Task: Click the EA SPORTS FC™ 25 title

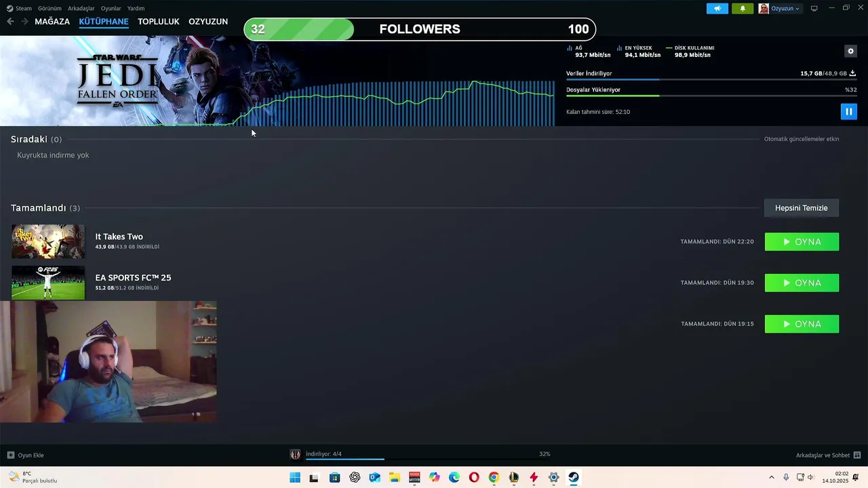Action: pyautogui.click(x=133, y=278)
